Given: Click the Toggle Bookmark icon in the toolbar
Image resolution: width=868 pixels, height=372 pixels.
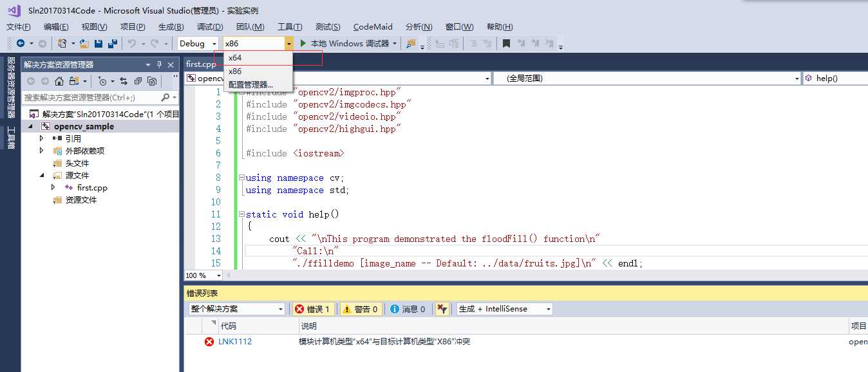Looking at the screenshot, I should pos(507,43).
